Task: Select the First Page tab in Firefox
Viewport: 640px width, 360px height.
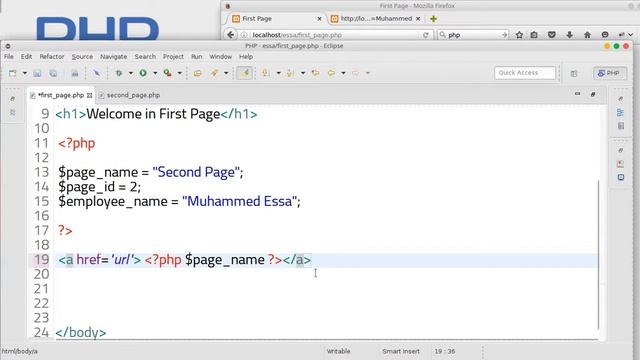Action: (276, 19)
